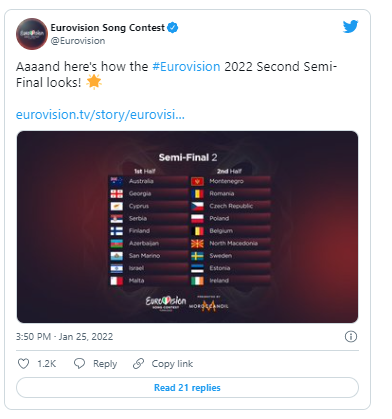Click the Twitter bird logo icon
Viewport: 392px width, 419px height.
[350, 27]
